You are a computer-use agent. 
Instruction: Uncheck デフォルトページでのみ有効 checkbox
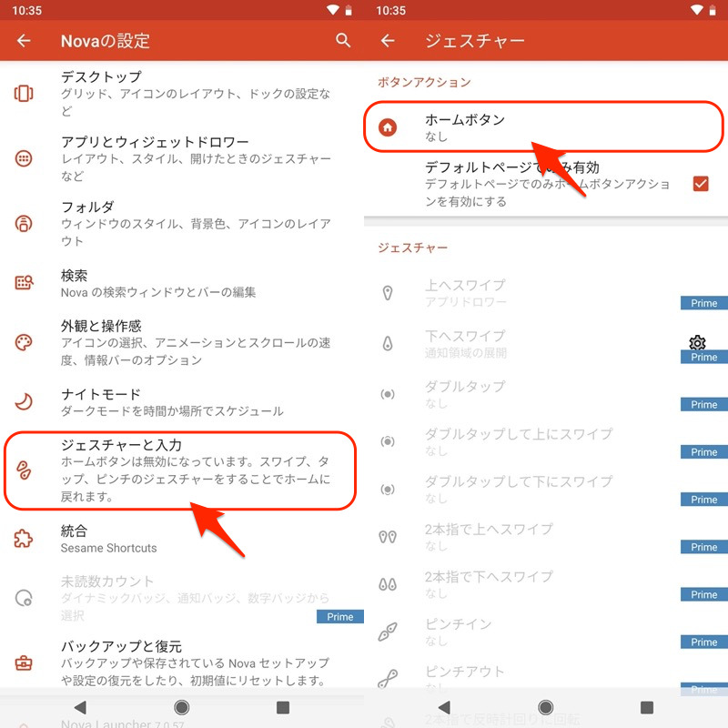coord(700,183)
